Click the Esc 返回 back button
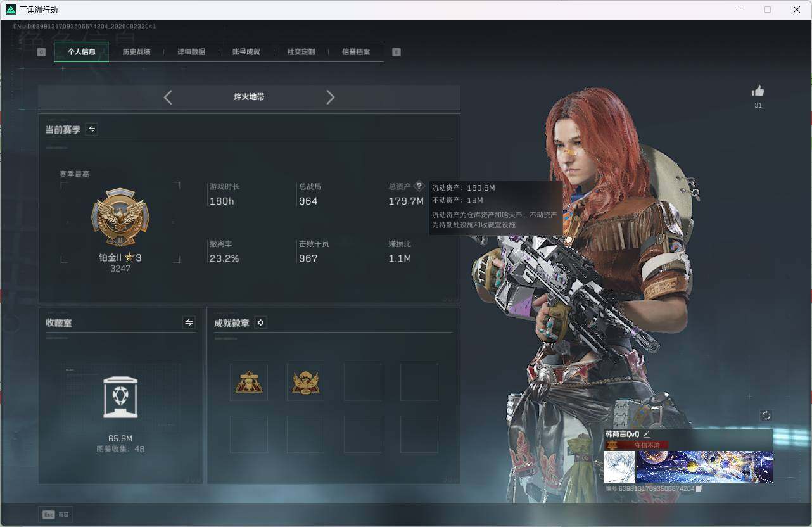Viewport: 812px width, 527px height. pyautogui.click(x=56, y=514)
